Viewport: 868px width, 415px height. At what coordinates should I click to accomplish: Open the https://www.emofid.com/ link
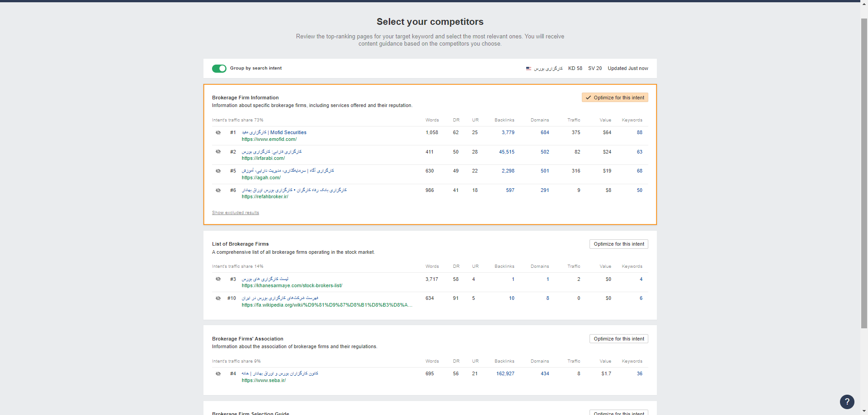point(269,140)
